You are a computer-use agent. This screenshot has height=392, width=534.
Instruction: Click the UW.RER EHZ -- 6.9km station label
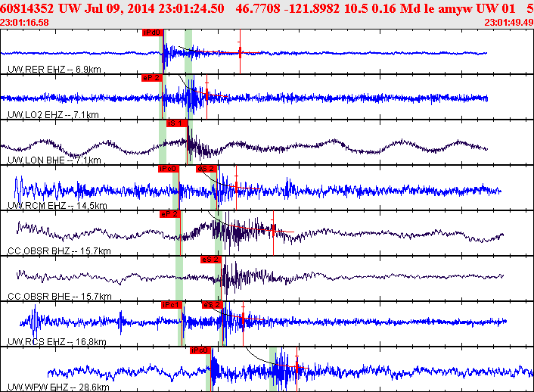pyautogui.click(x=54, y=70)
